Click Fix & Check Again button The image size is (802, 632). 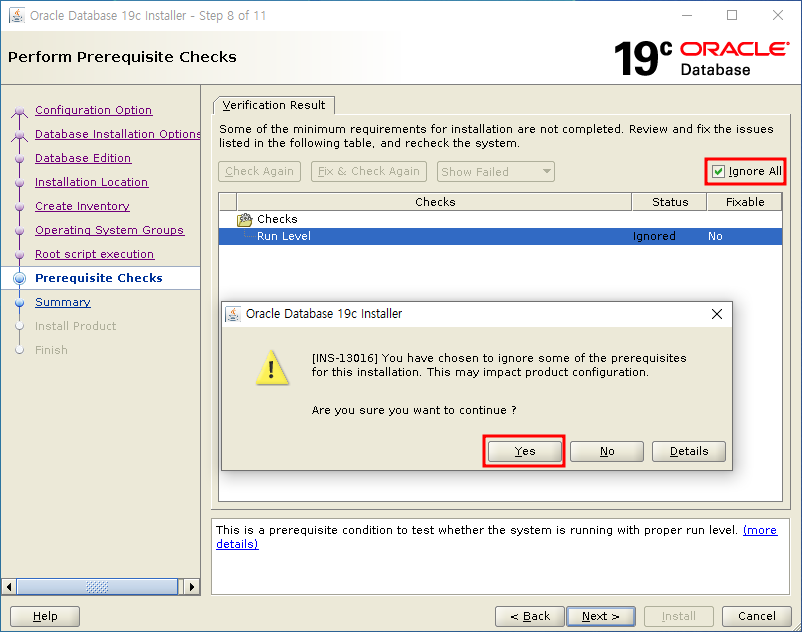coord(368,171)
